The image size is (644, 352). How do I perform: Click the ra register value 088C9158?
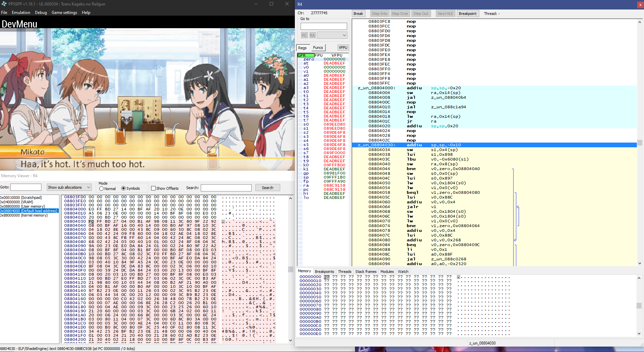pos(334,185)
